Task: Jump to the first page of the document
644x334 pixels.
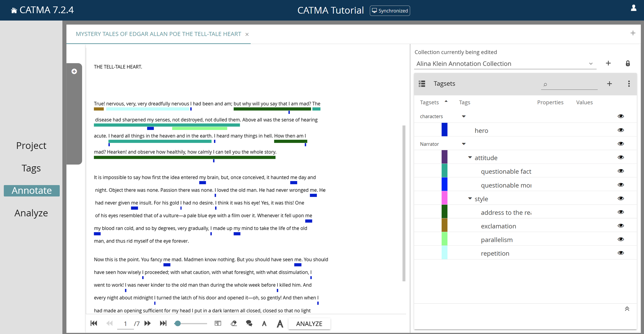Action: click(x=94, y=323)
